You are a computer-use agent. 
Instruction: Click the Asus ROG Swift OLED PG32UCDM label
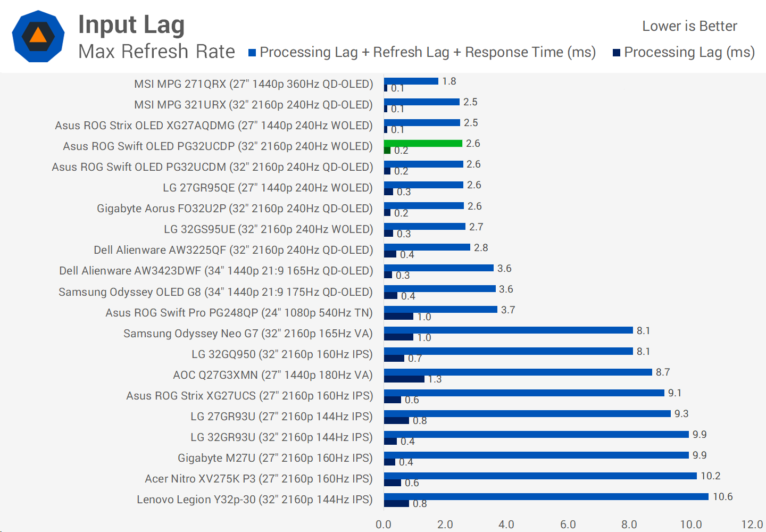pos(212,167)
